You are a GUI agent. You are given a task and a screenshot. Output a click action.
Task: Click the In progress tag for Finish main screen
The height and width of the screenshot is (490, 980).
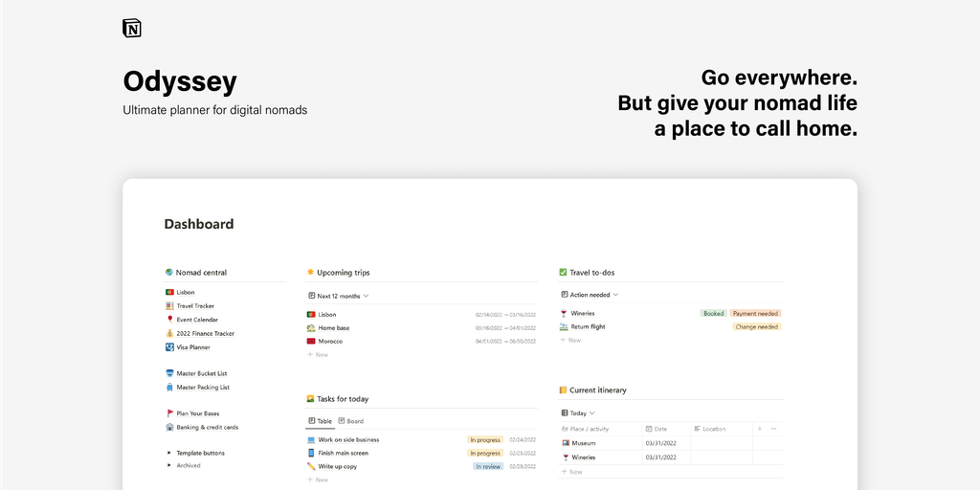485,453
